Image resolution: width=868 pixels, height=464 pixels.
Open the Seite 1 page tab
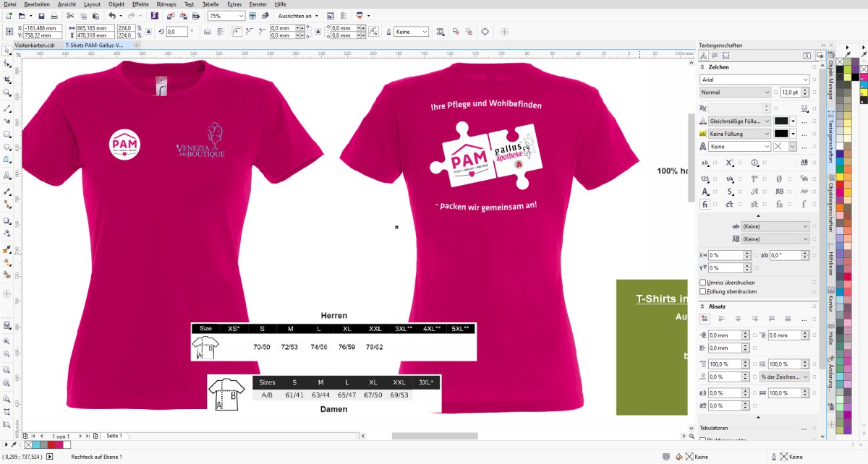pos(114,436)
